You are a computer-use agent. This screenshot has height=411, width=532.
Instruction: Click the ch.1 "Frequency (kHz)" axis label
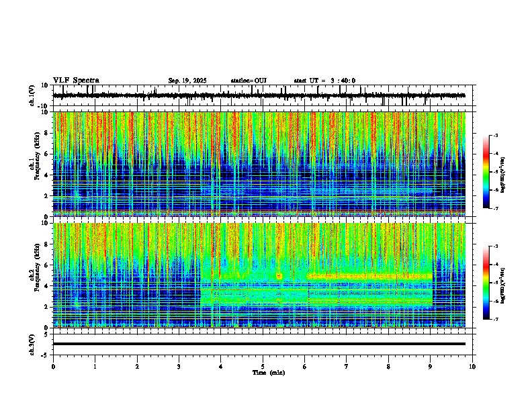click(37, 156)
